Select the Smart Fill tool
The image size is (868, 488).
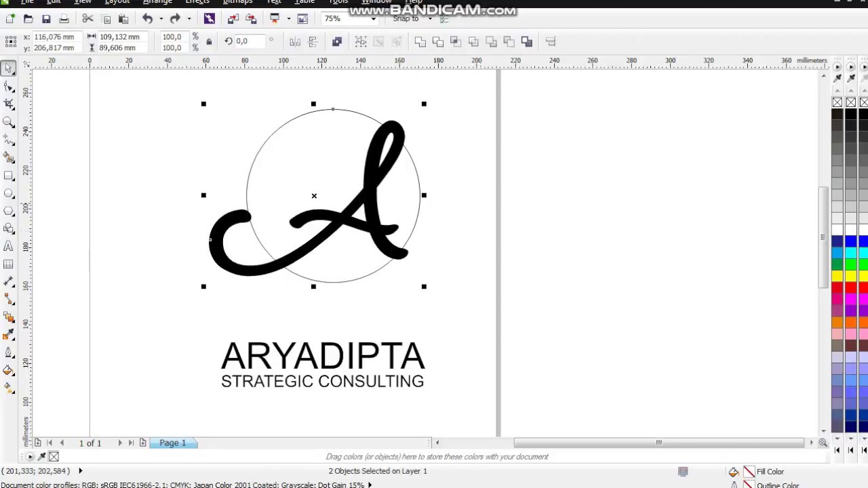[x=8, y=157]
